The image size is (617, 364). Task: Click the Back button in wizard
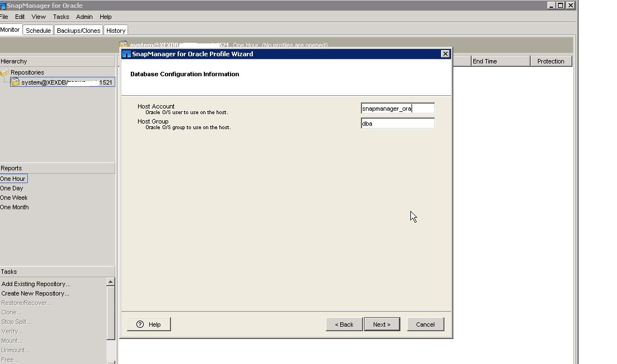[344, 324]
